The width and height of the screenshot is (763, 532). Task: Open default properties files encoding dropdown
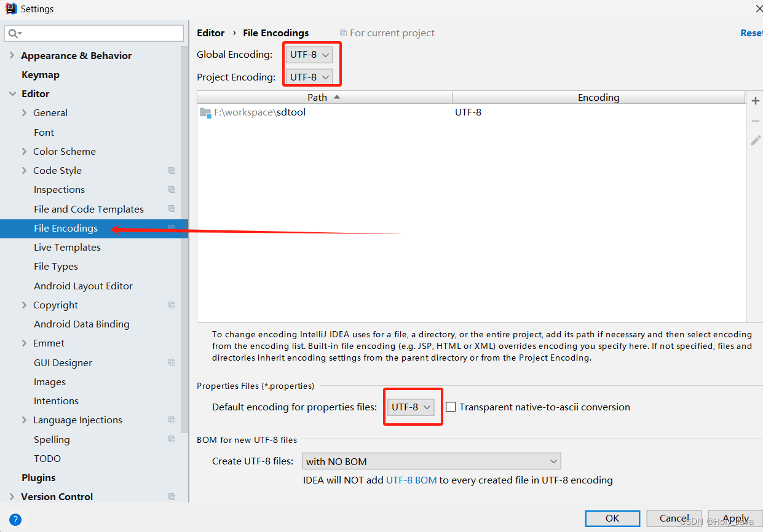(411, 407)
